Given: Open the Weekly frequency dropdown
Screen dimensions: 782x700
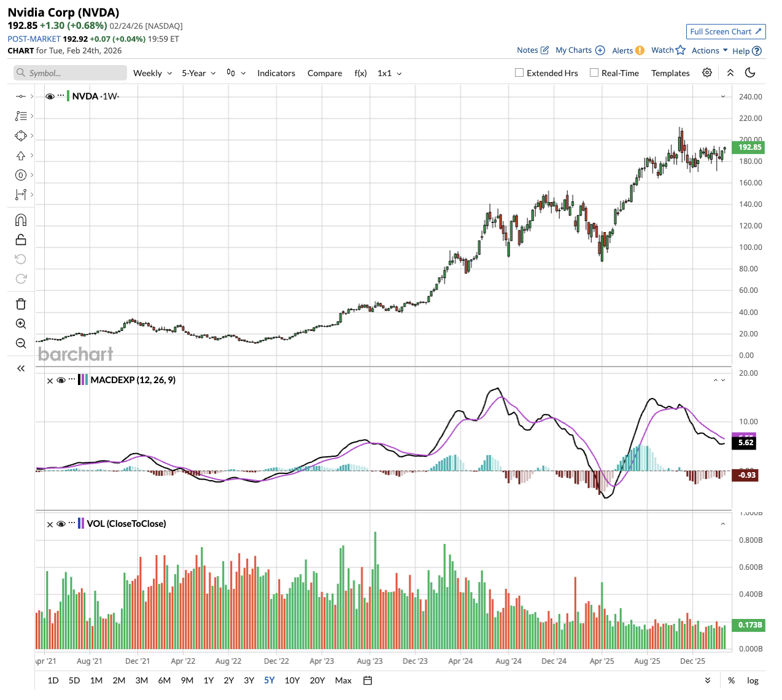Looking at the screenshot, I should tap(152, 73).
